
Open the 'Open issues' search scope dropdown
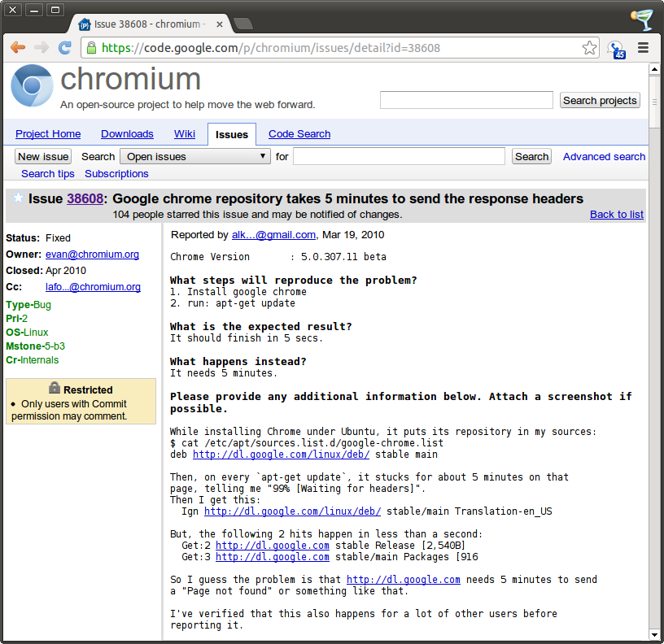click(x=195, y=156)
